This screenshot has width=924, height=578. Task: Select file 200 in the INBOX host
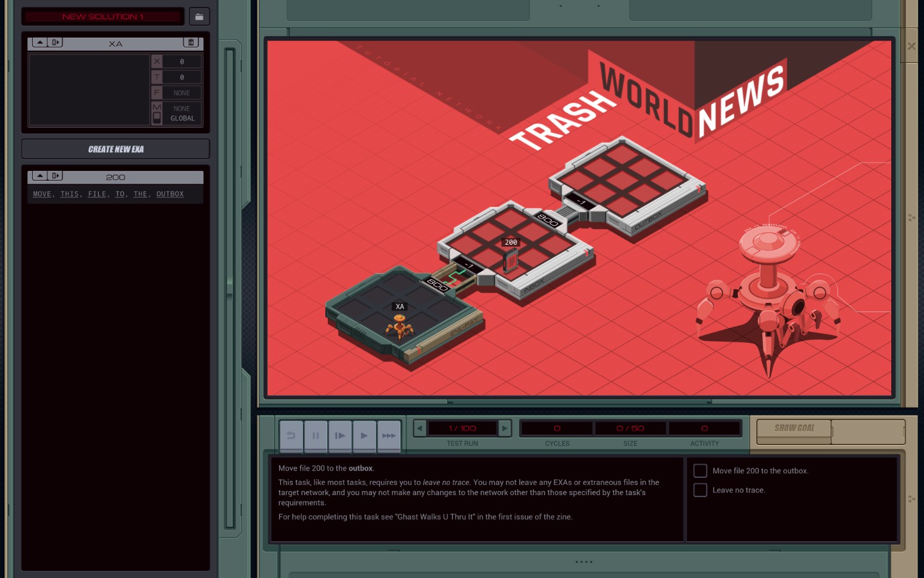[511, 261]
